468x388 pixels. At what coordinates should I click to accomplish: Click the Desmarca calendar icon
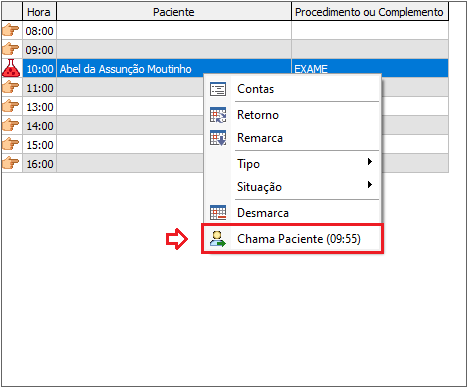(x=218, y=213)
